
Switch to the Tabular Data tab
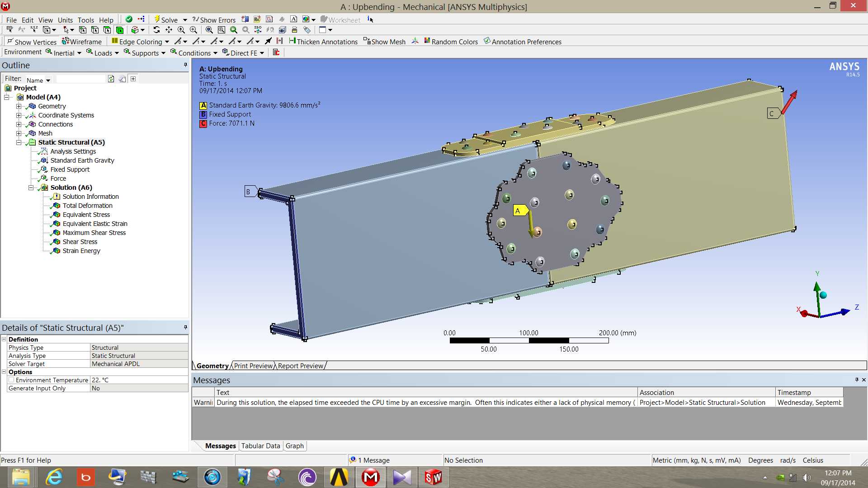261,446
